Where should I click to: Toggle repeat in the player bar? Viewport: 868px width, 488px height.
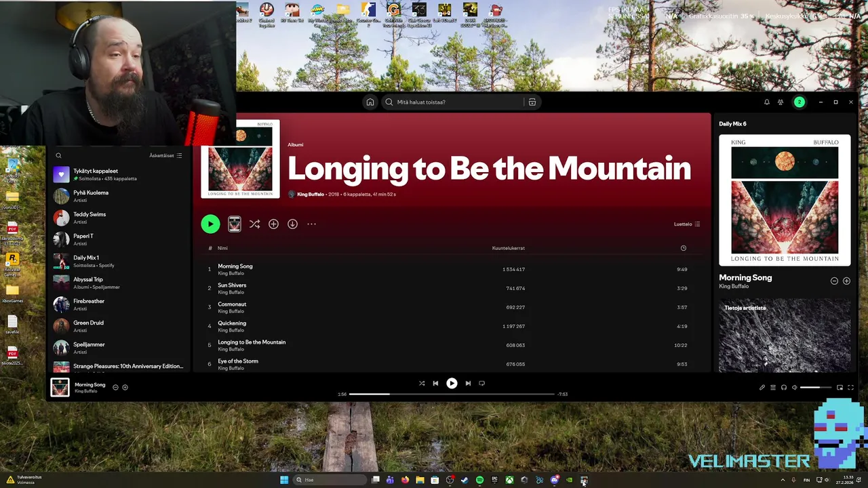[x=481, y=384]
